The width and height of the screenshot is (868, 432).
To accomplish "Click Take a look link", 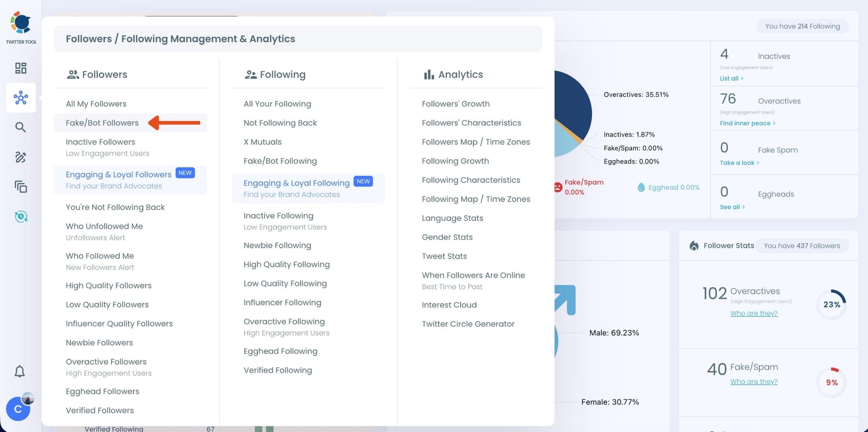I will point(740,163).
